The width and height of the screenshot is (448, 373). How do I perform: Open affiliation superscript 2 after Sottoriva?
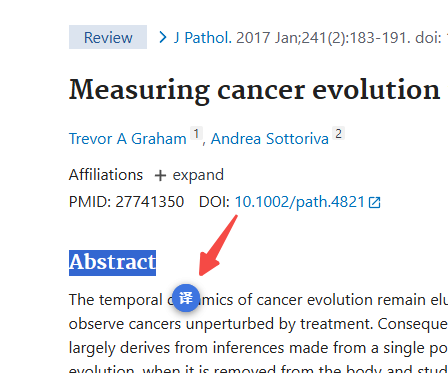(x=338, y=133)
